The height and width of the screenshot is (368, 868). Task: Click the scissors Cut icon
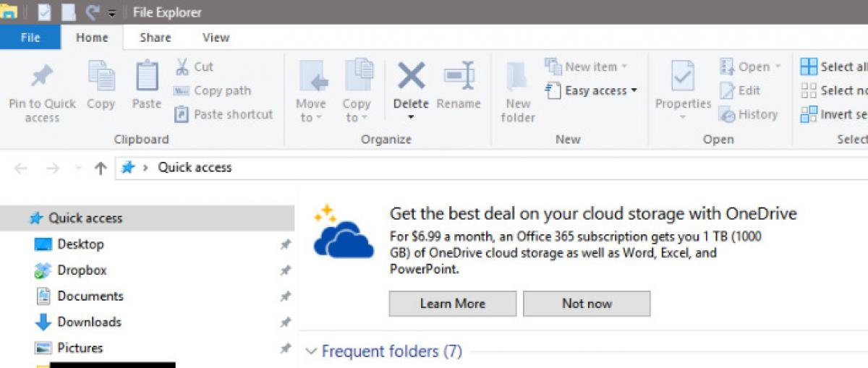pyautogui.click(x=183, y=67)
